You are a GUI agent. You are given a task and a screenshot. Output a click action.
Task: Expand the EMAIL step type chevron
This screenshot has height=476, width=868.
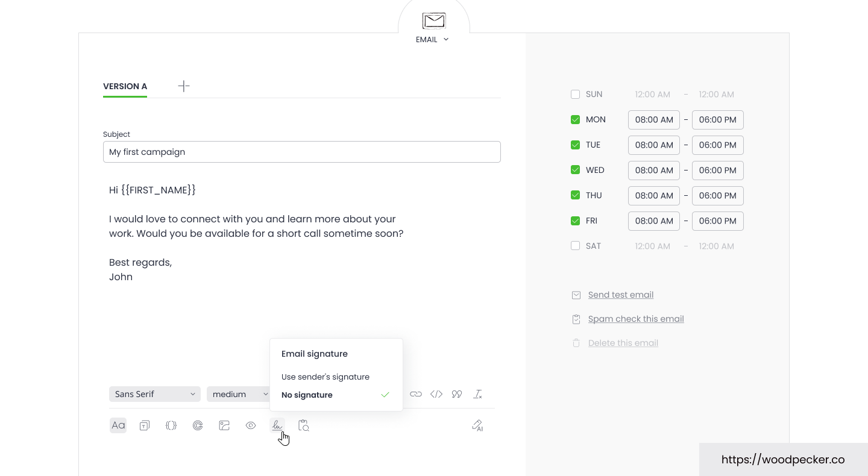[x=445, y=39]
